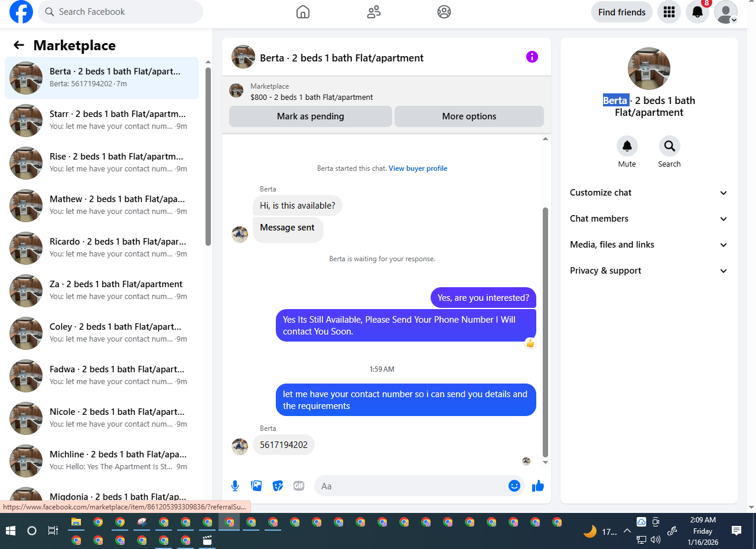Click the phone number message 5617194202
This screenshot has height=549, width=756.
[283, 445]
